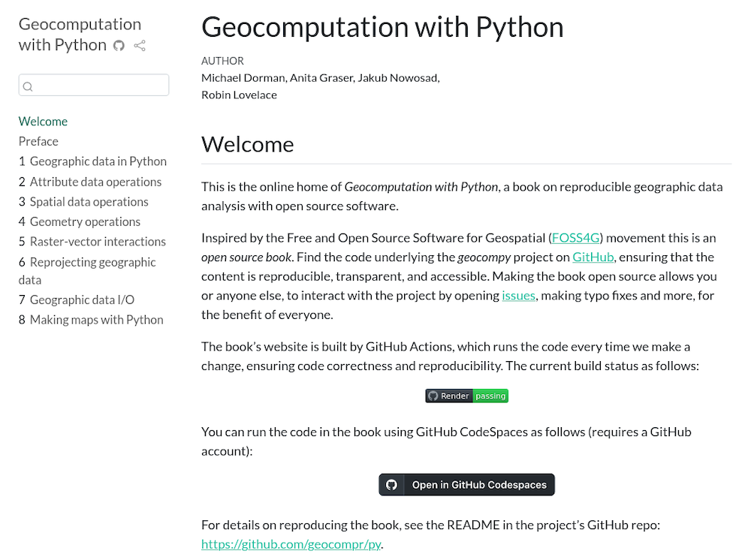The height and width of the screenshot is (560, 751).
Task: Select Raster-vector interactions chapter
Action: point(92,242)
